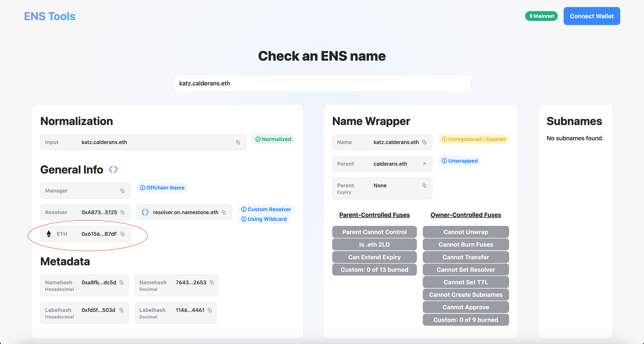Open the ENS Tools home link

click(x=50, y=16)
